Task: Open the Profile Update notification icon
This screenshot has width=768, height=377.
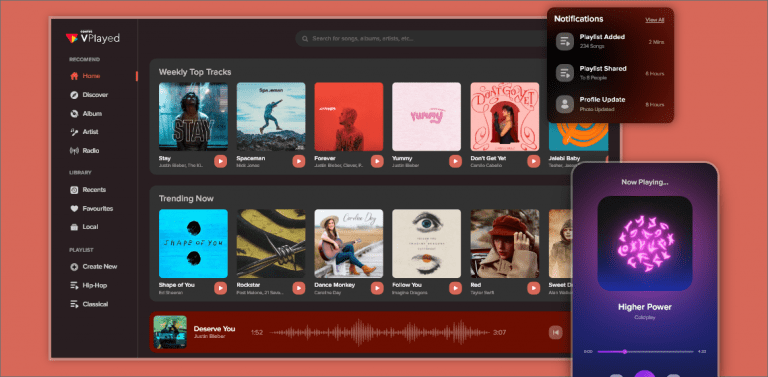Action: [x=565, y=104]
